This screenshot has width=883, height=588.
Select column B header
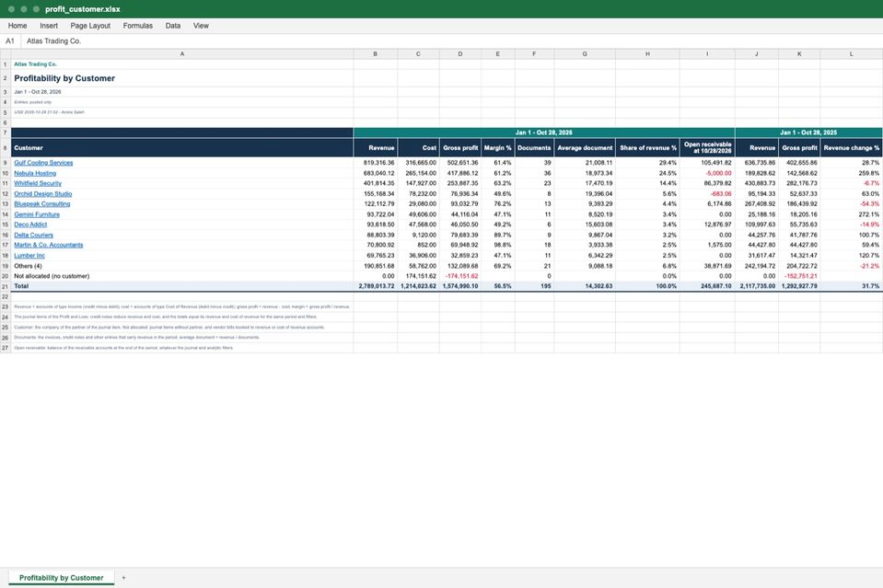click(x=375, y=54)
